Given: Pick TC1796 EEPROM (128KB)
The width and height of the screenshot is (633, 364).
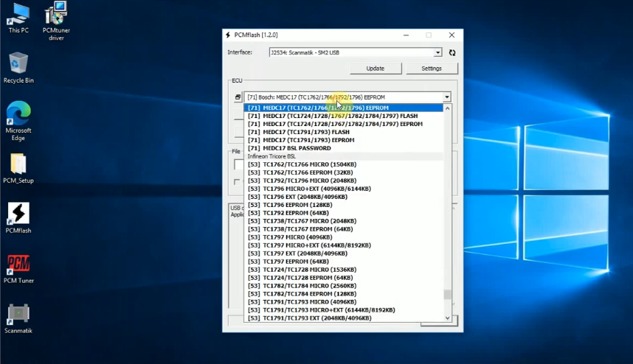Looking at the screenshot, I should 343,205.
